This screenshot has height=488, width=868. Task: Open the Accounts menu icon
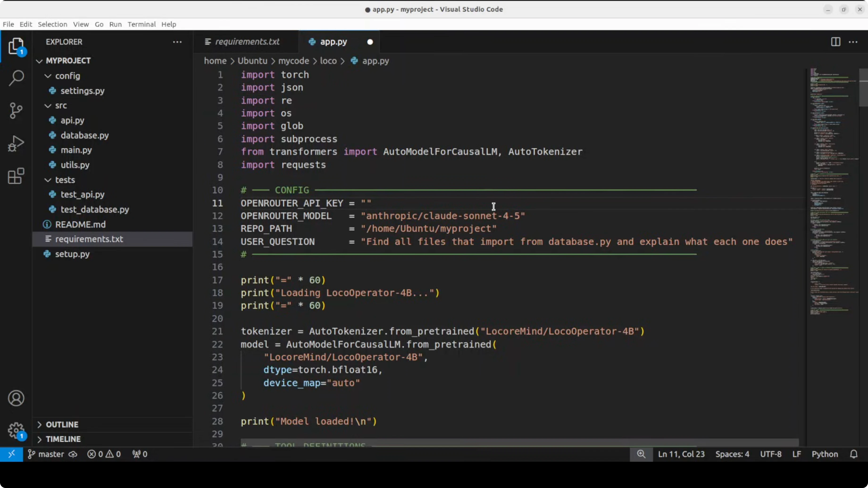[16, 398]
